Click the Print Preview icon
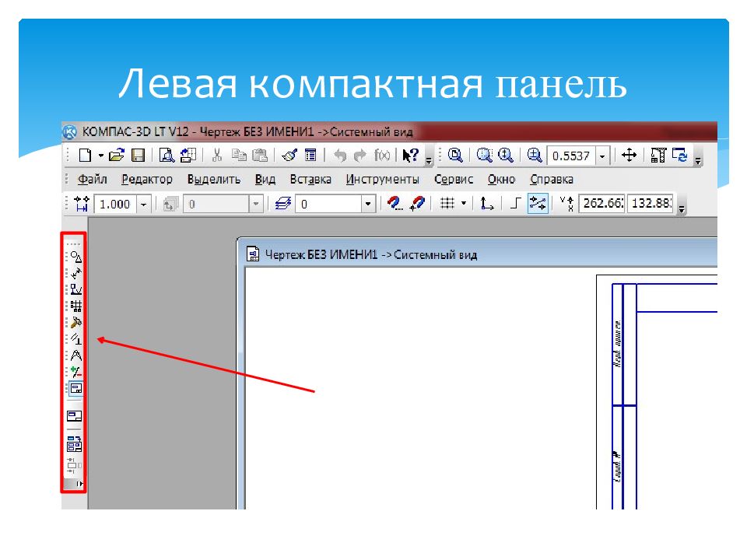The image size is (747, 560). [167, 156]
